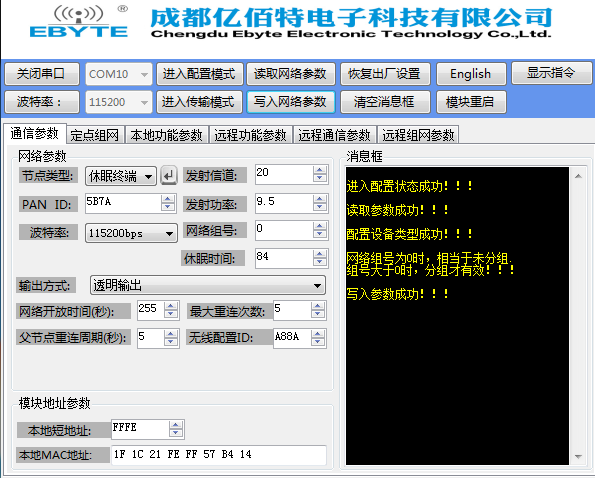The image size is (595, 478).
Task: Click the 本地MAC地址 field
Action: 219,455
